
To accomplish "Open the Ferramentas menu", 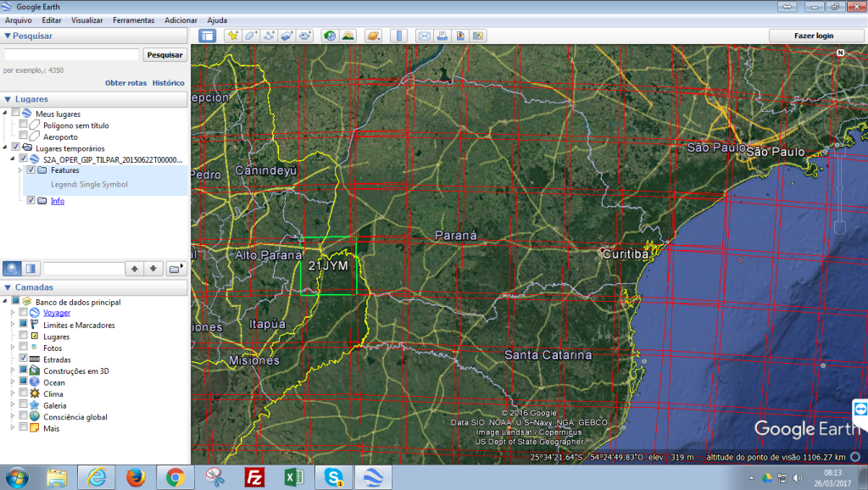I will 133,19.
